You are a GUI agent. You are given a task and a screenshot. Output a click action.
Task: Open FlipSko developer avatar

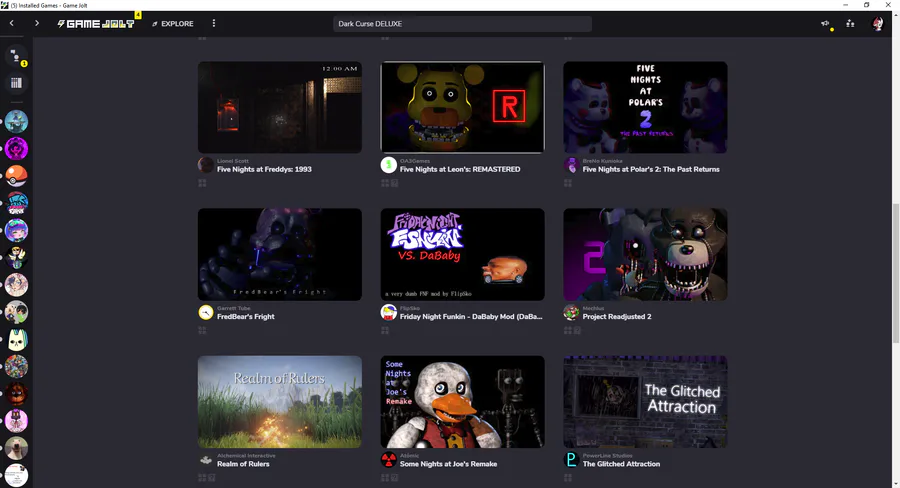tap(389, 312)
